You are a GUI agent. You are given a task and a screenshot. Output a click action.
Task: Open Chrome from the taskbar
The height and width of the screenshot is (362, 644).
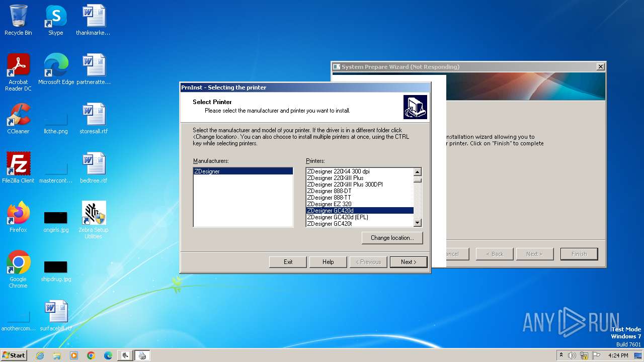pos(91,355)
